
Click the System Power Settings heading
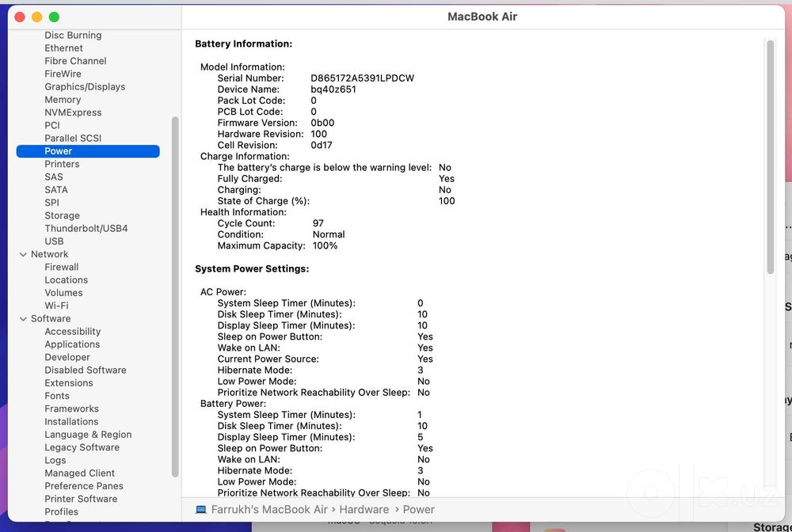point(252,269)
